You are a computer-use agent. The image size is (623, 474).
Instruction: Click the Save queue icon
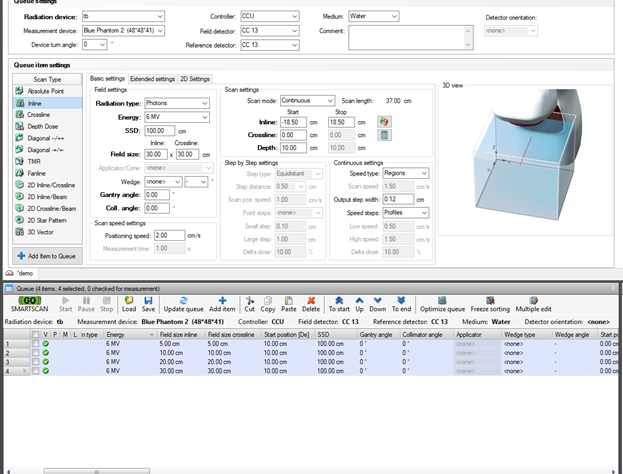[148, 304]
